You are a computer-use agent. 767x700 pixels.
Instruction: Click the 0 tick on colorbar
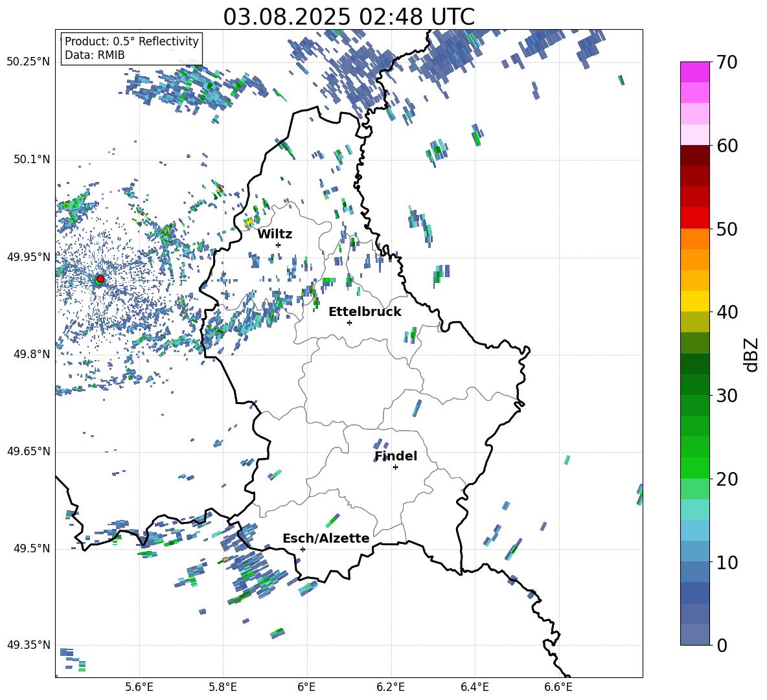[x=722, y=645]
